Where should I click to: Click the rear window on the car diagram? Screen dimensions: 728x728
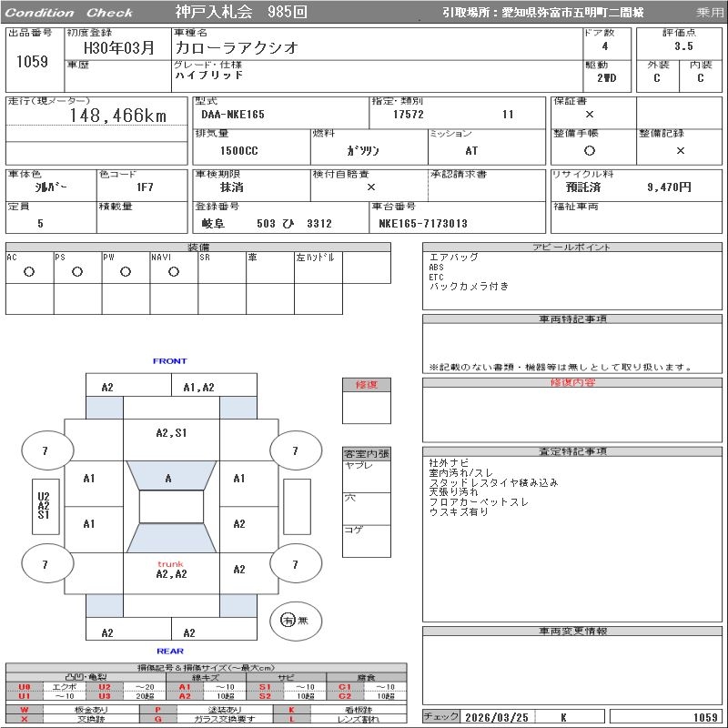170,538
